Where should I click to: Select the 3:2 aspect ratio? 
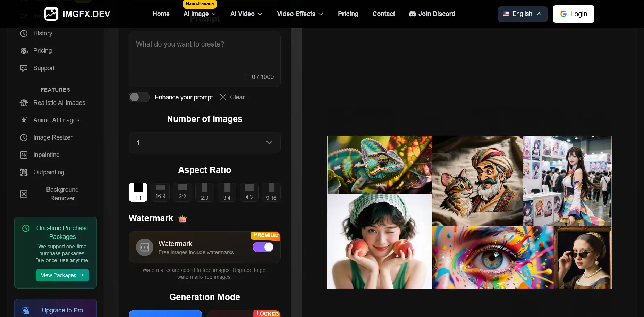[183, 192]
